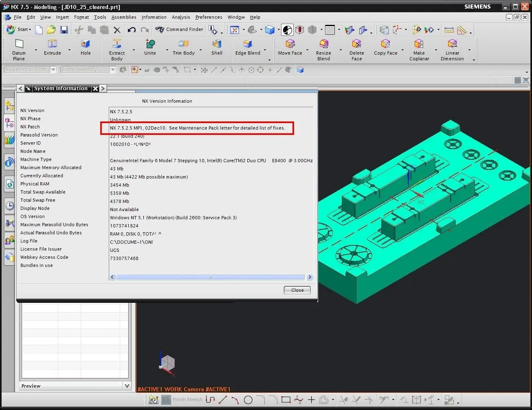Expand the Copy Face dropdown arrow
532x410 pixels.
click(402, 50)
